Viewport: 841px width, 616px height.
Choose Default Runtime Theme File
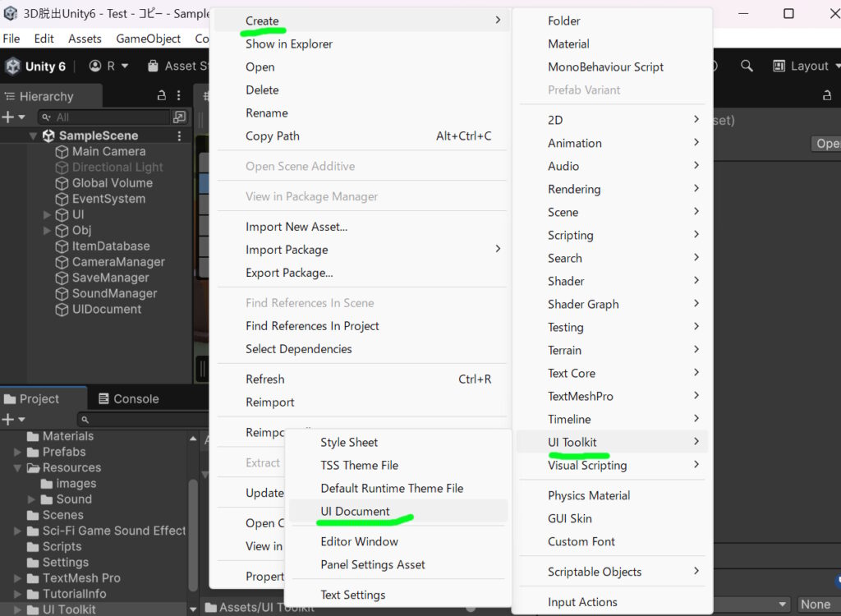click(x=398, y=489)
